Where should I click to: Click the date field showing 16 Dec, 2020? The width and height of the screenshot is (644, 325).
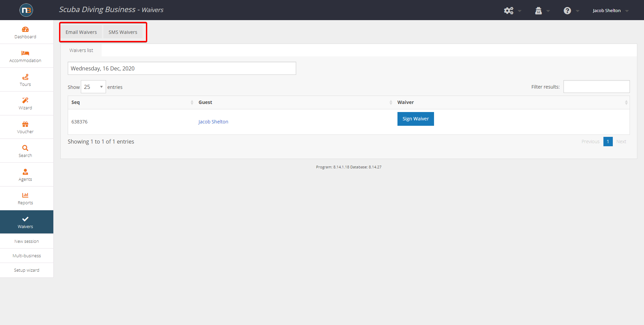click(x=182, y=68)
